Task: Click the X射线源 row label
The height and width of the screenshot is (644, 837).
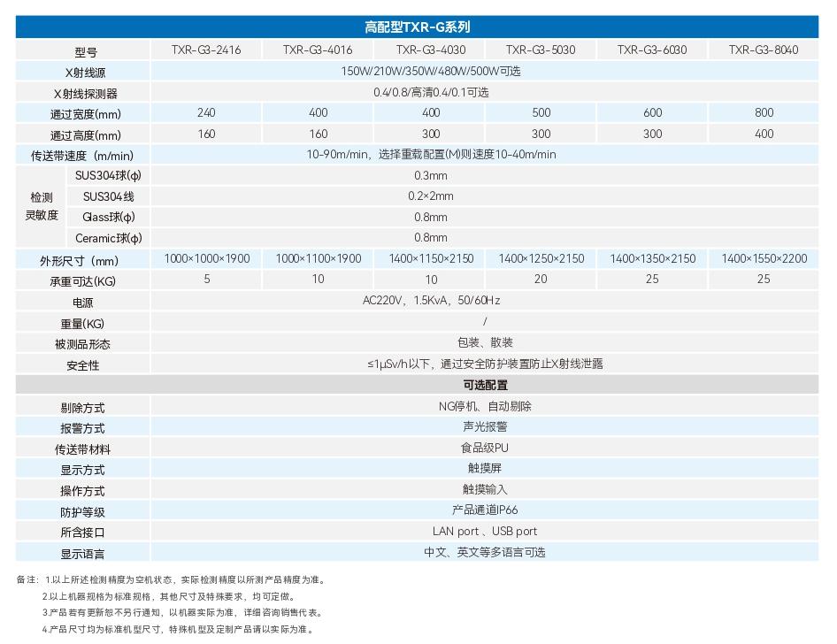Action: [x=81, y=71]
